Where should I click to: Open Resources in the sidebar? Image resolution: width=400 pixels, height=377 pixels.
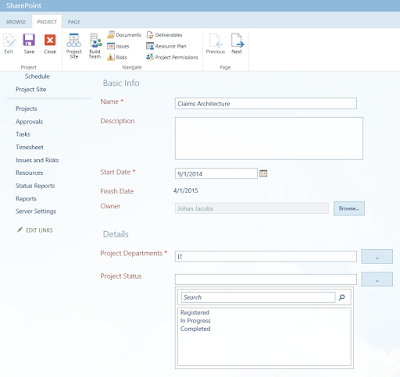tap(29, 173)
